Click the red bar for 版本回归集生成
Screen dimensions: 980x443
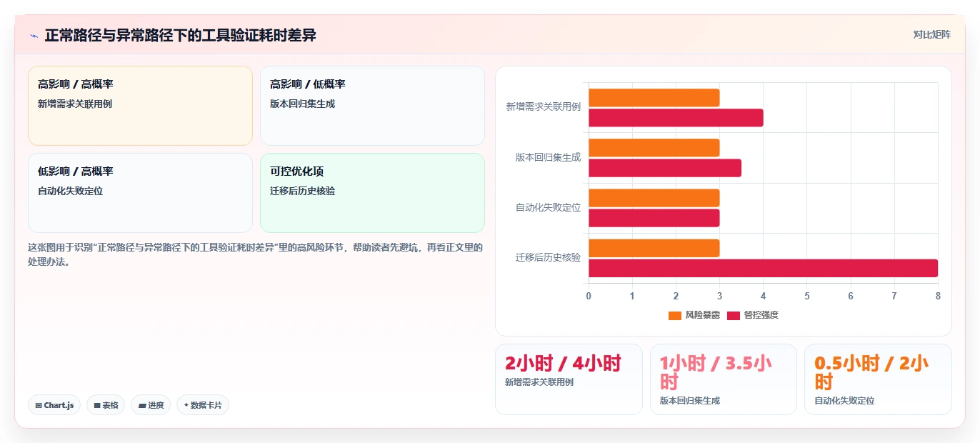[x=665, y=168]
